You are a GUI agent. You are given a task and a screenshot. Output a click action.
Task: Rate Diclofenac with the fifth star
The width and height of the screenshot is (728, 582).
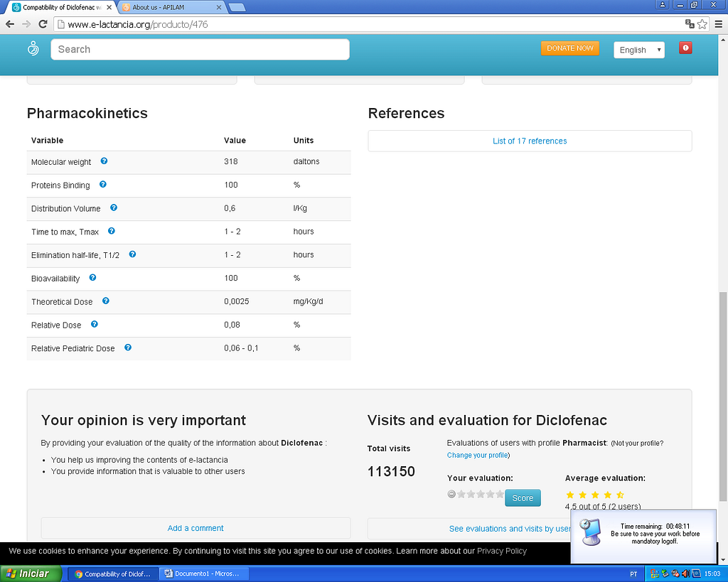click(500, 494)
